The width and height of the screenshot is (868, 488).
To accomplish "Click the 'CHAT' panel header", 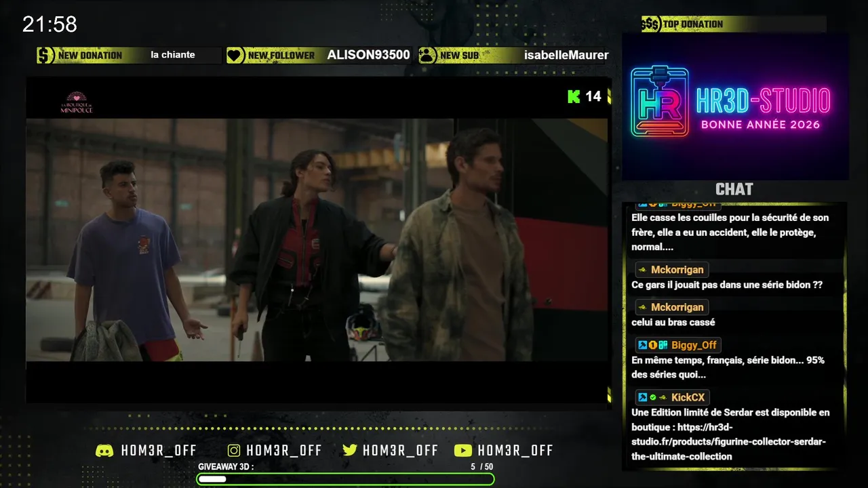I will (x=734, y=189).
